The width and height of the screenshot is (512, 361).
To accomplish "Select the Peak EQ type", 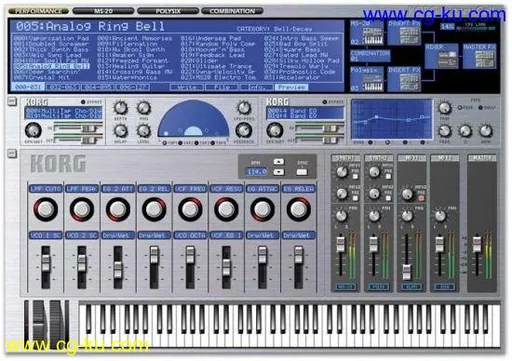I will click(x=460, y=108).
